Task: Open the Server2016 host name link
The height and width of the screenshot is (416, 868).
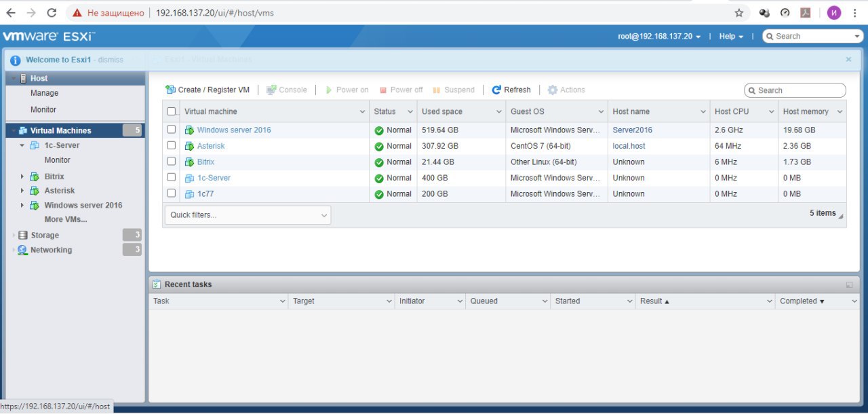Action: pos(633,130)
